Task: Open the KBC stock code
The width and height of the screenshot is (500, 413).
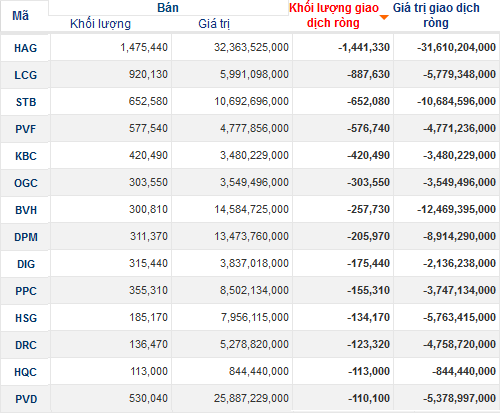Action: point(26,156)
